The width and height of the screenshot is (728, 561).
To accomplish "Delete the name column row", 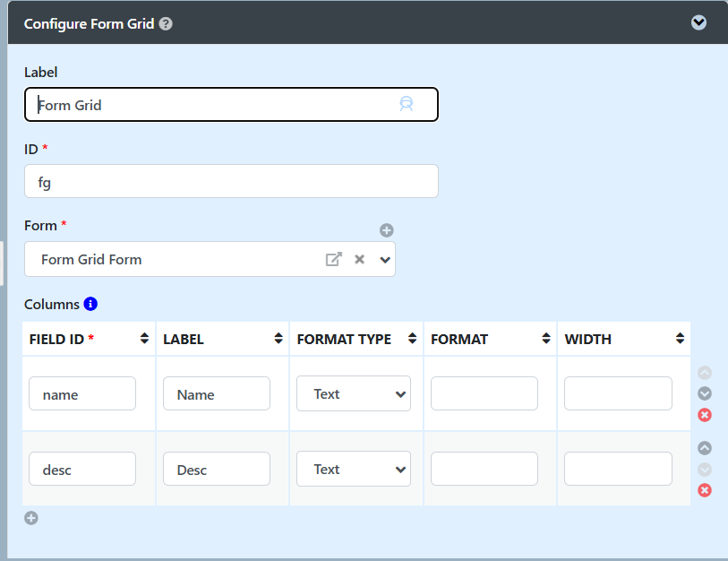I will (705, 415).
